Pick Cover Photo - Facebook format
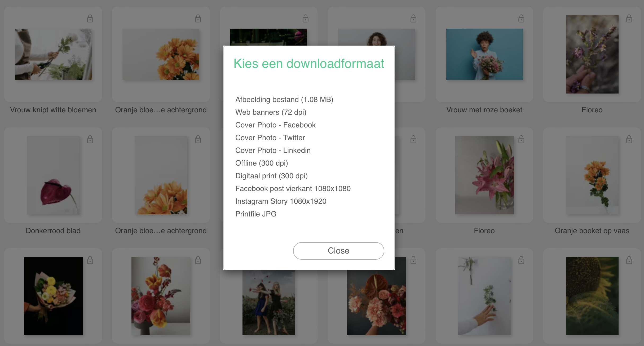 275,125
